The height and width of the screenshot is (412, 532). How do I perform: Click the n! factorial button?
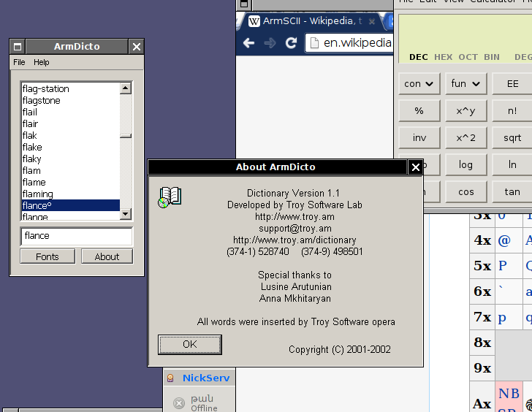pyautogui.click(x=512, y=110)
